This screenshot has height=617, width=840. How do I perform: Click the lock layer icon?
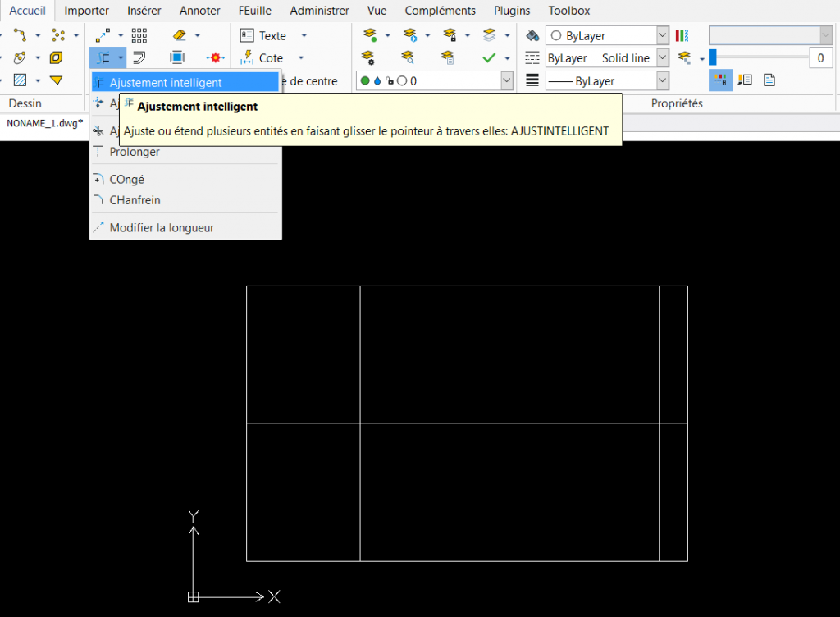pyautogui.click(x=450, y=35)
